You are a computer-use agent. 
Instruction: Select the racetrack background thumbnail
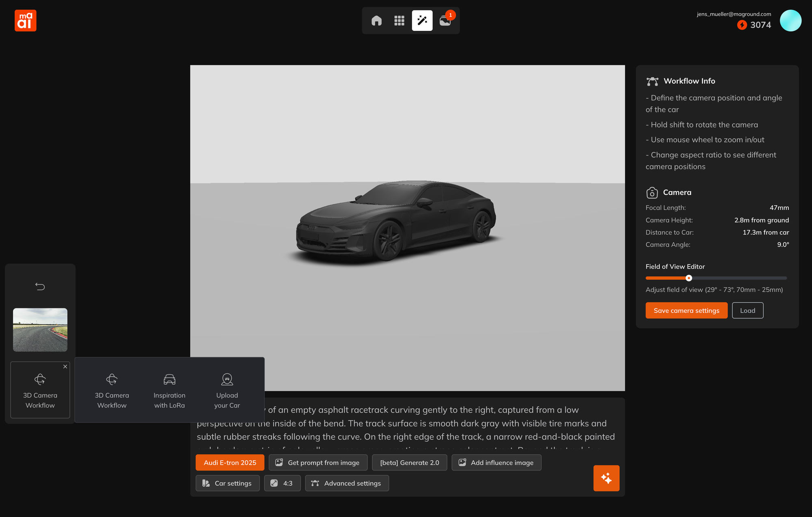click(40, 330)
